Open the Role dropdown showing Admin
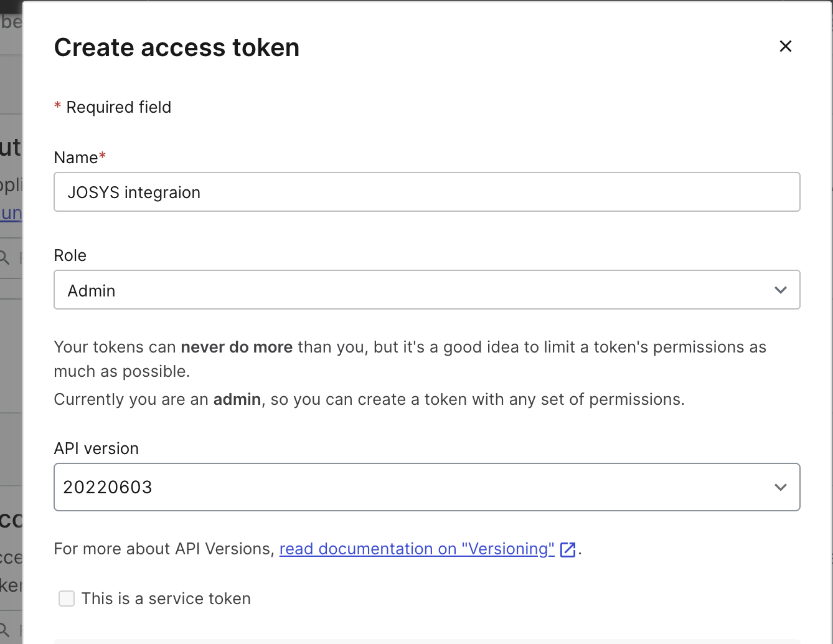833x644 pixels. click(426, 290)
